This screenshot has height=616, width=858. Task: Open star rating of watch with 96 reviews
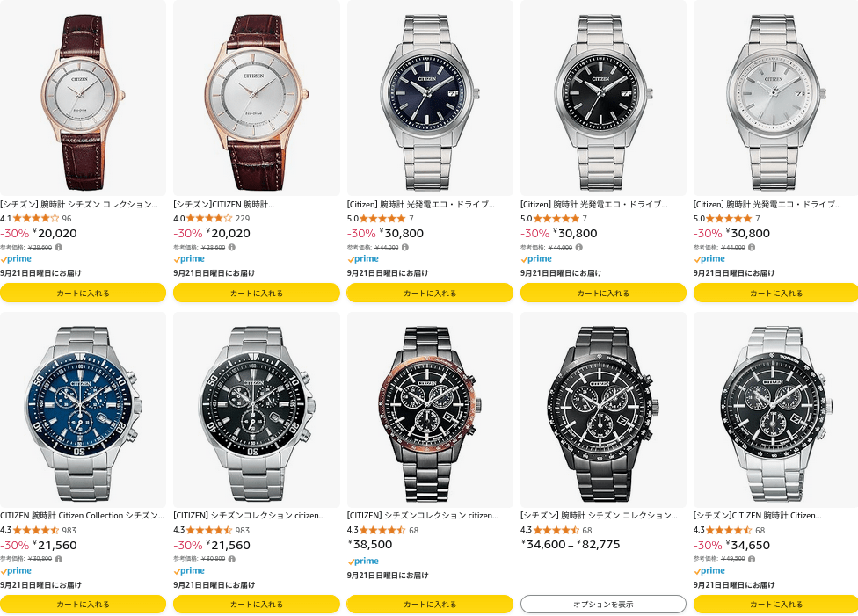pos(36,218)
